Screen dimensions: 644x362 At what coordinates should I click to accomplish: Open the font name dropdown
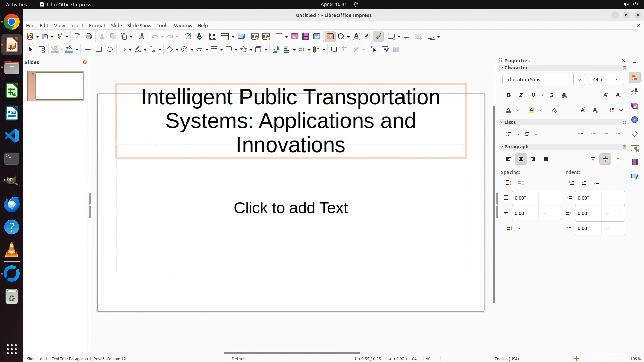579,80
